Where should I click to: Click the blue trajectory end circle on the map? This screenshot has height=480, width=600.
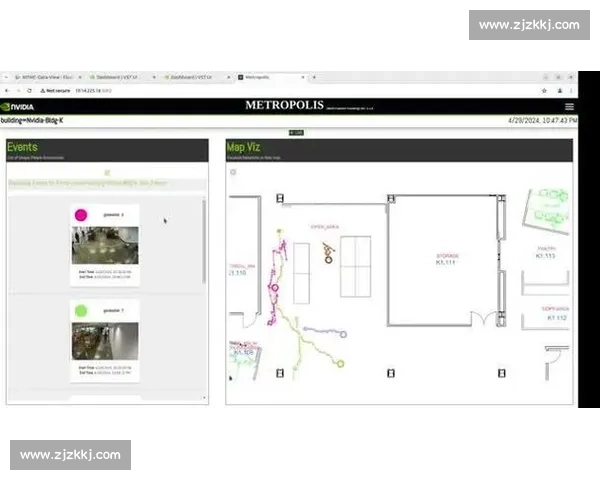click(343, 334)
